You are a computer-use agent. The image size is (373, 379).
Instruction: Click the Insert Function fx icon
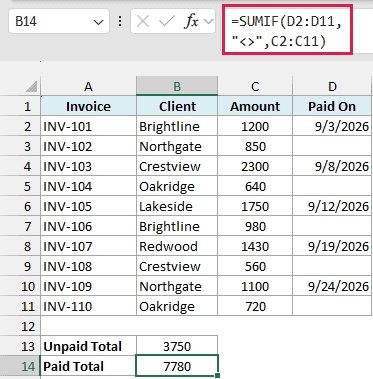(191, 22)
